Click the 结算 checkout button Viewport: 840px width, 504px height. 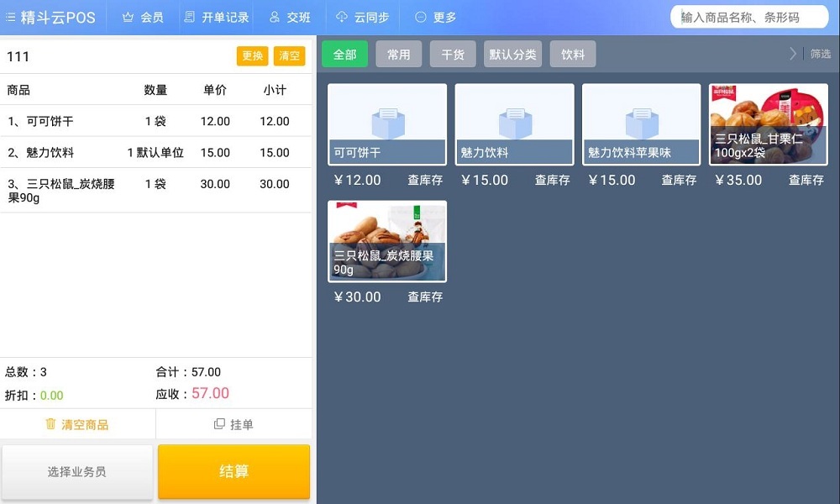coord(234,471)
